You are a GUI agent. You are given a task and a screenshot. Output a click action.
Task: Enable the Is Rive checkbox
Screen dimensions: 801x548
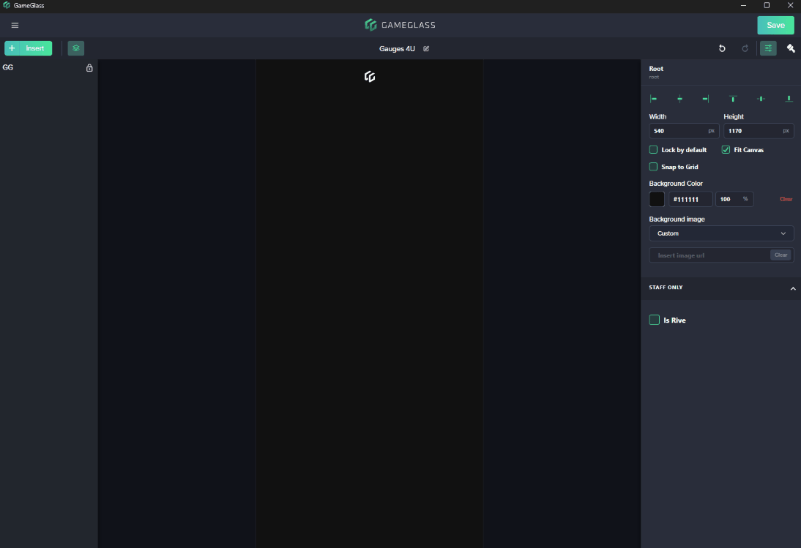[654, 320]
